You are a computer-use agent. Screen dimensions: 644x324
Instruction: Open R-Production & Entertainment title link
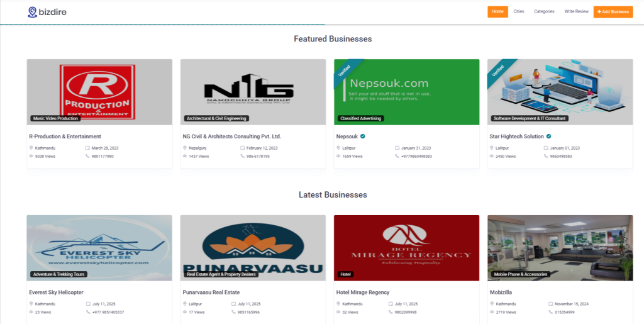[x=65, y=137]
